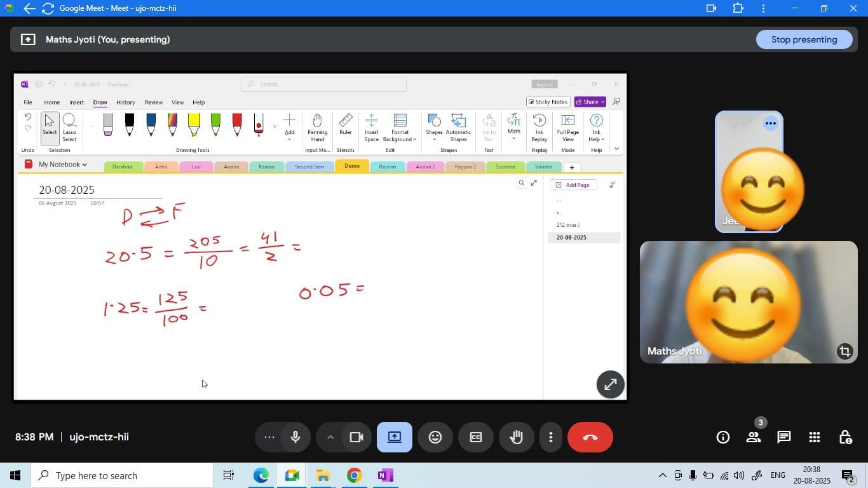Click the Insert Space icon
The image size is (868, 488).
click(371, 128)
